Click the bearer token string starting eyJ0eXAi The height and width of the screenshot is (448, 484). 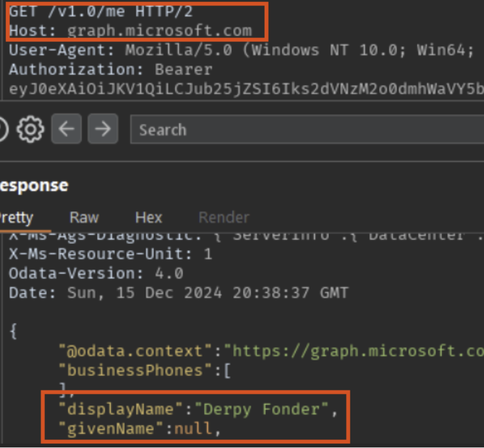point(241,88)
